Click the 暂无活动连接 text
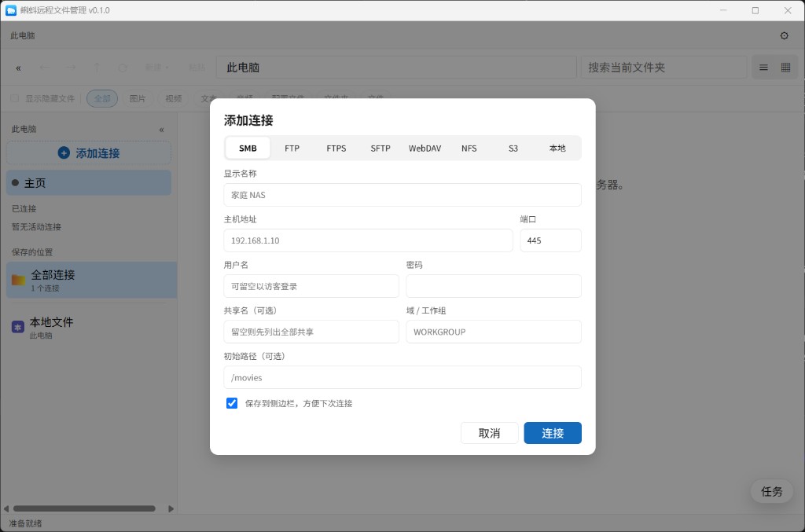The image size is (805, 532). point(36,227)
